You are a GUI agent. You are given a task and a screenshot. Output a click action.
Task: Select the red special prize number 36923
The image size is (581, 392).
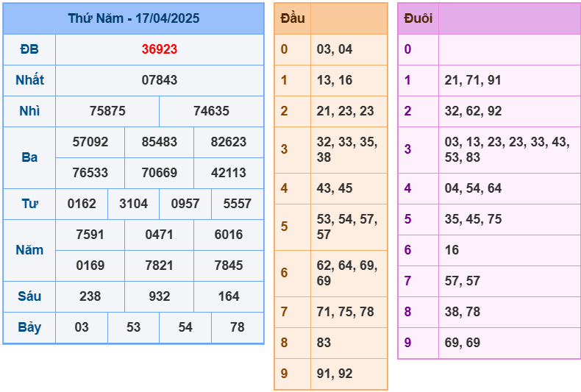160,49
